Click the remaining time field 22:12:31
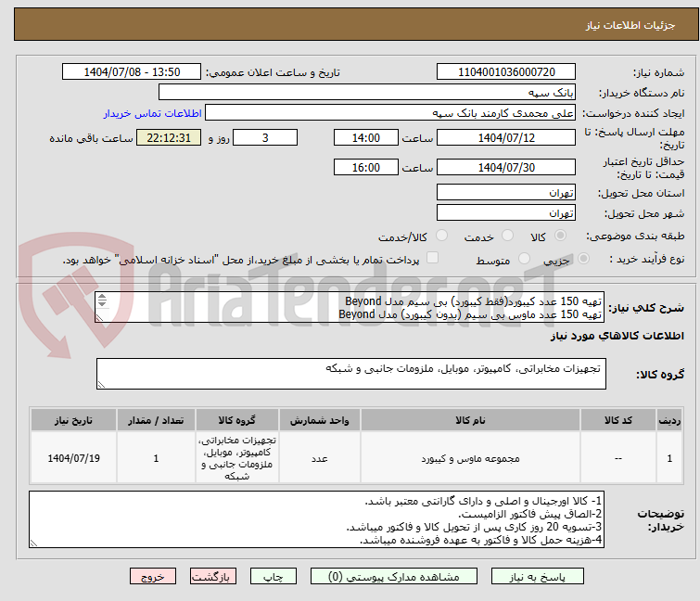 click(x=169, y=137)
